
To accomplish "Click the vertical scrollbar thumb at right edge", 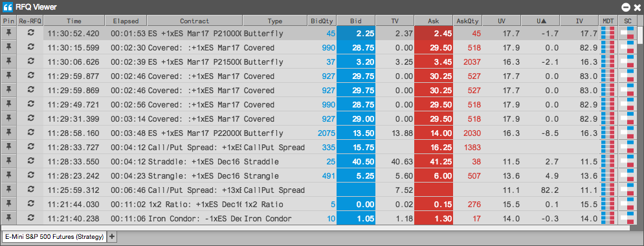I will tap(641, 35).
